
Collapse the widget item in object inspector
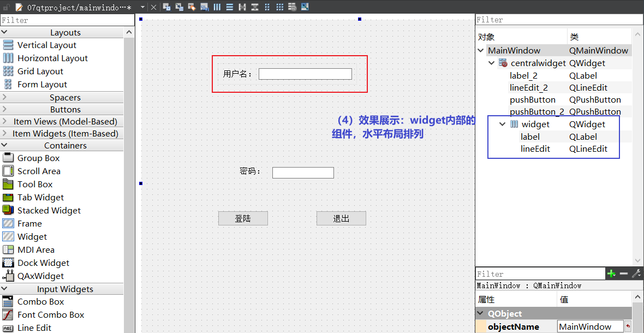pos(502,124)
